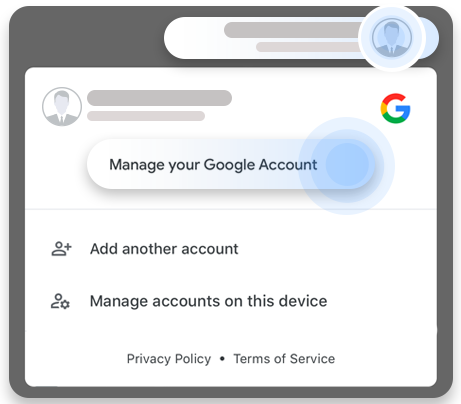Open Manage accounts on this device

[x=209, y=301]
